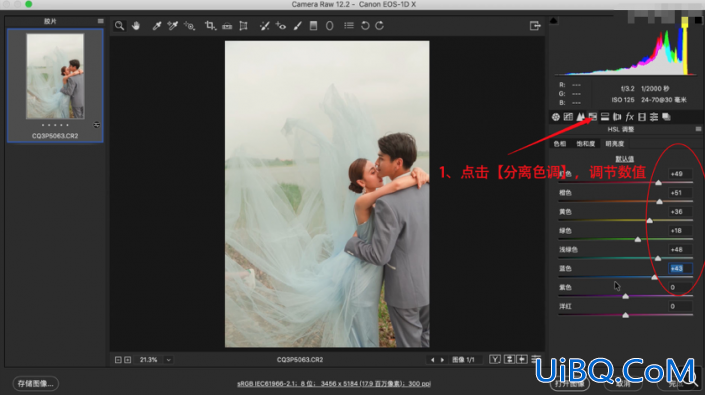Go to previous image arrow
Viewport: 705px width, 395px height.
click(433, 359)
